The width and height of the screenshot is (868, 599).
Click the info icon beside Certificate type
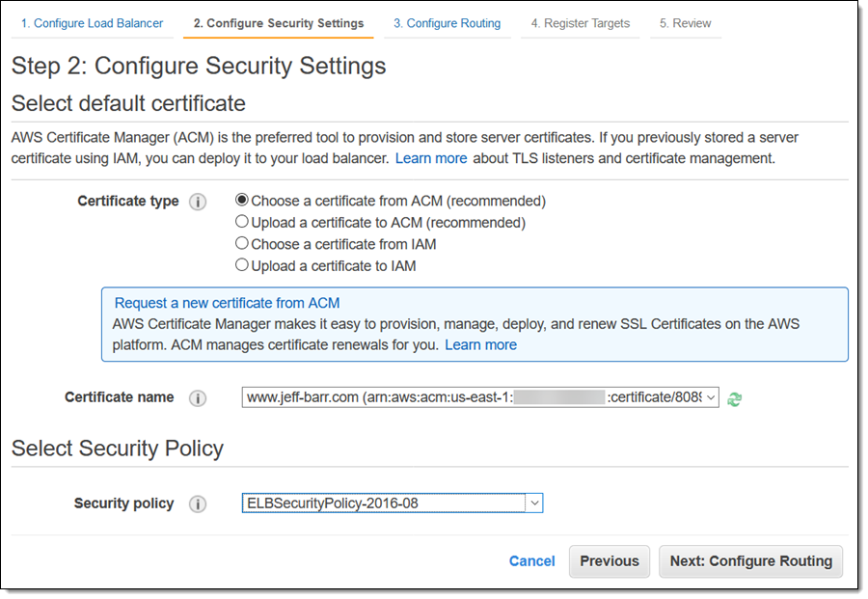pos(198,202)
